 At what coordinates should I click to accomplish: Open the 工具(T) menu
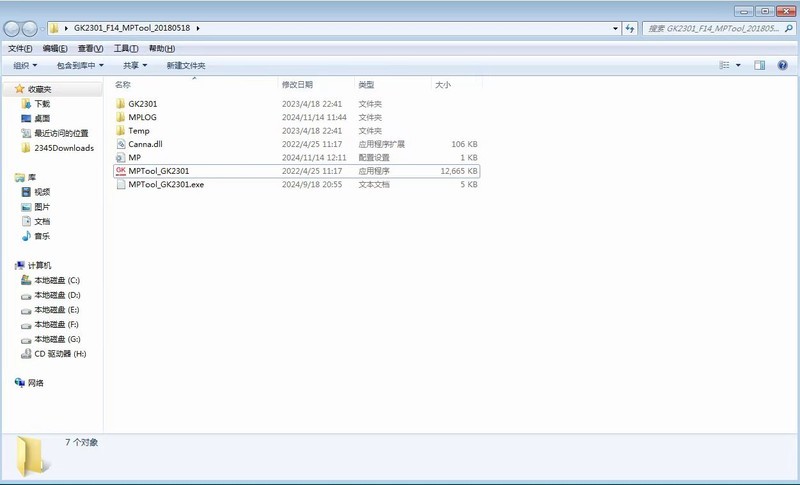(126, 48)
